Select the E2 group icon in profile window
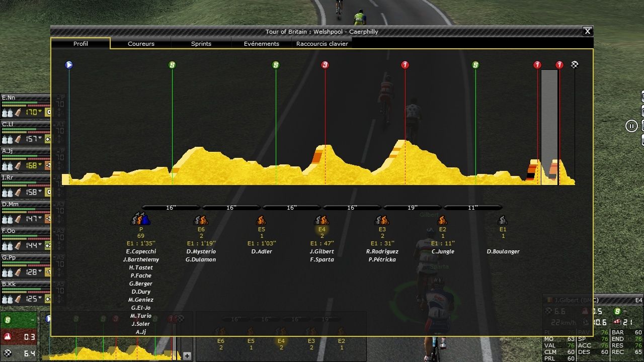Screen dimensions: 644x362 coord(443,220)
